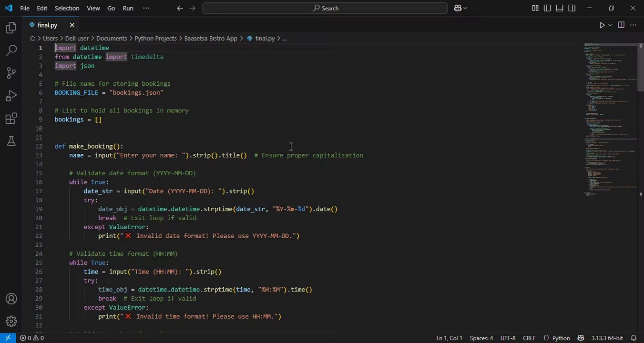Run the Python file with play button
This screenshot has height=343, width=644.
tap(602, 25)
